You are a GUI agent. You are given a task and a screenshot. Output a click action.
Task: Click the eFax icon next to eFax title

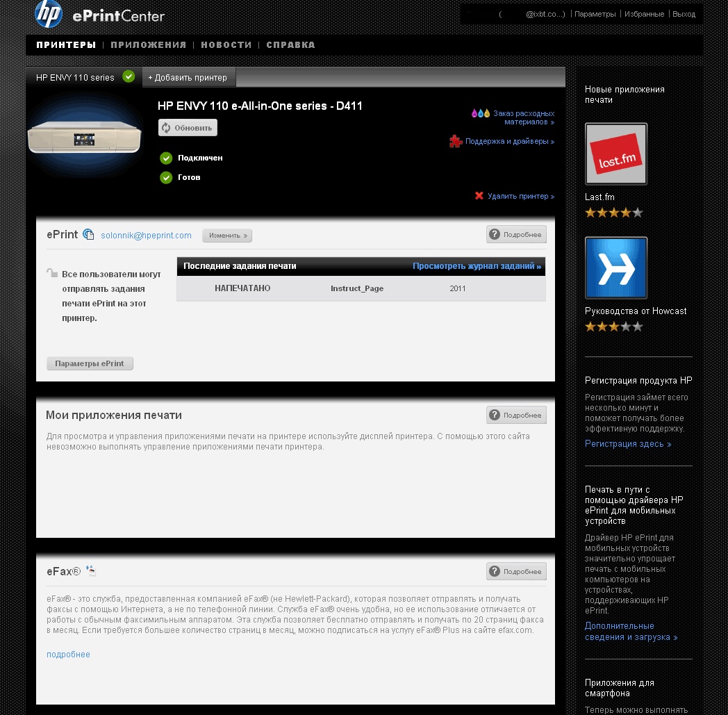pos(91,570)
